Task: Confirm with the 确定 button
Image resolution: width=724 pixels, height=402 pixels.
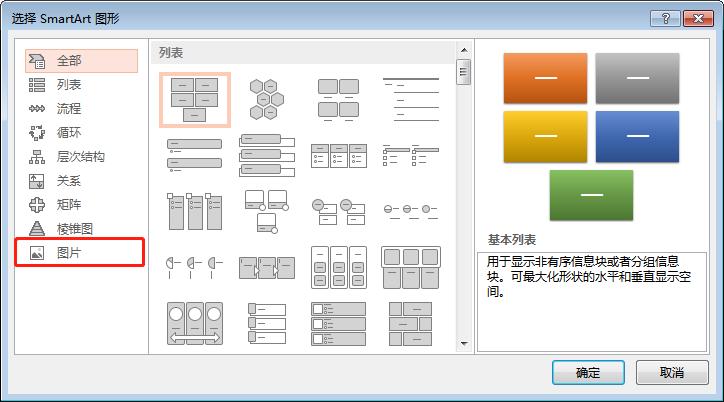Action: [x=588, y=372]
